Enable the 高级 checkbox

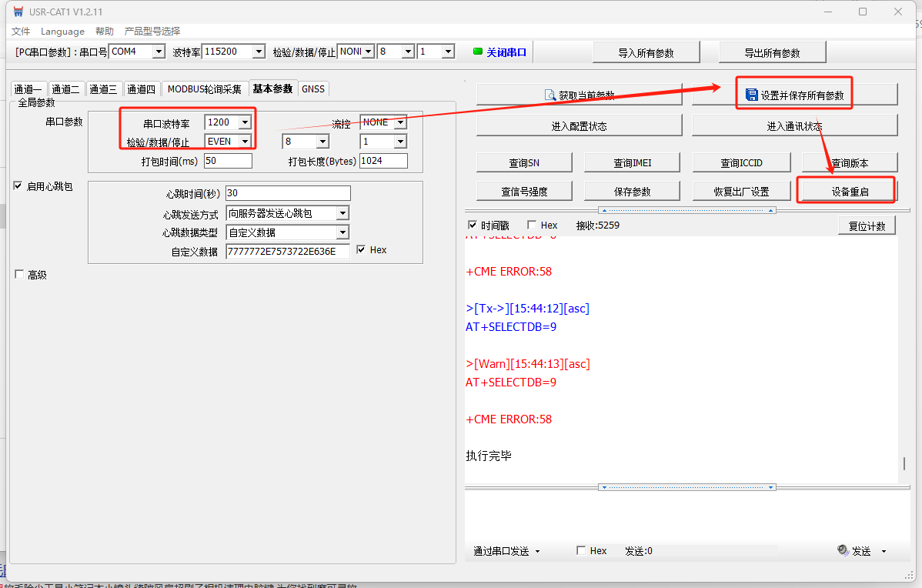[18, 275]
